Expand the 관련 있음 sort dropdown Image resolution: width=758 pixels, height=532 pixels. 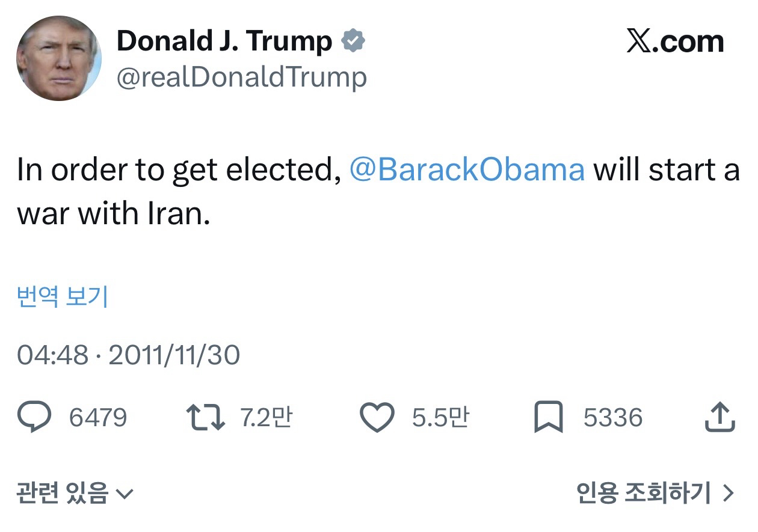tap(75, 494)
